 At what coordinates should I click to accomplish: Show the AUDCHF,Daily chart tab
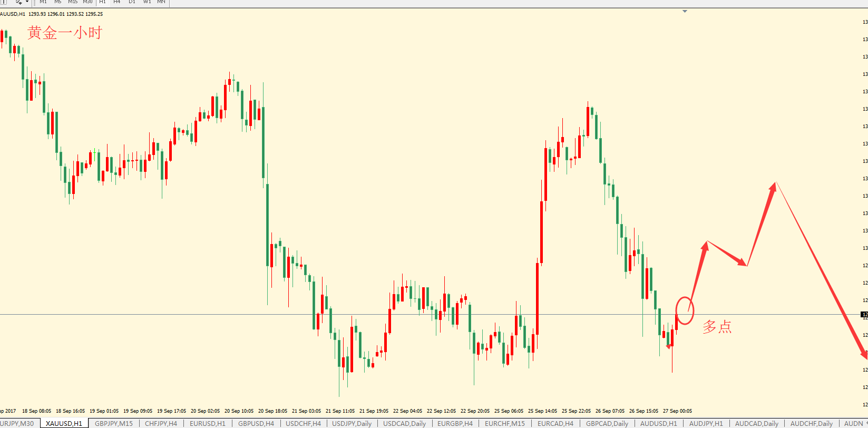click(x=812, y=423)
